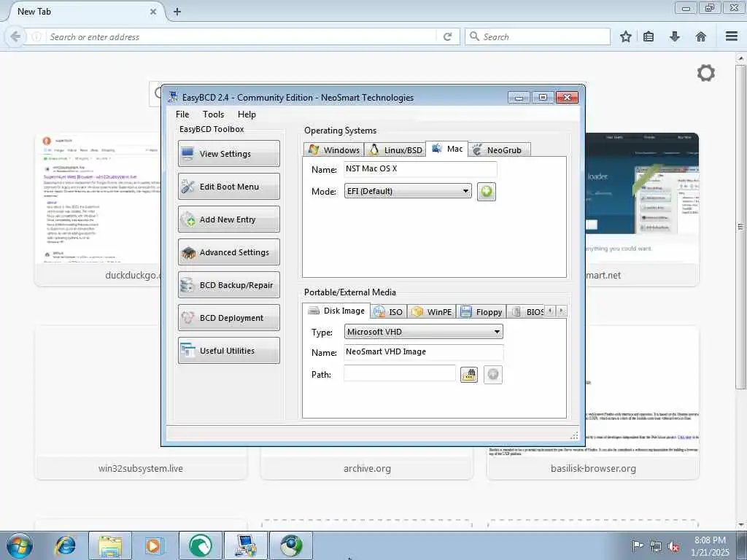Click the EasyBCD taskbar icon

[x=246, y=545]
